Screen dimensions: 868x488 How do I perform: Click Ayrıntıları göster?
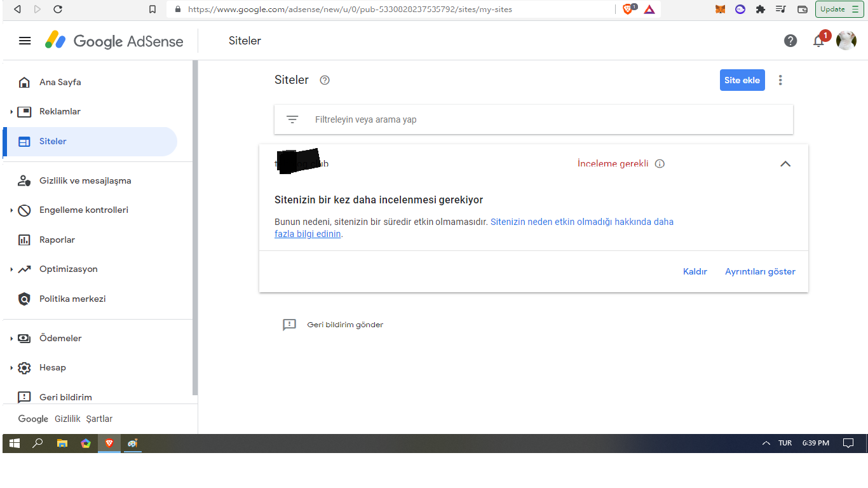pos(760,271)
